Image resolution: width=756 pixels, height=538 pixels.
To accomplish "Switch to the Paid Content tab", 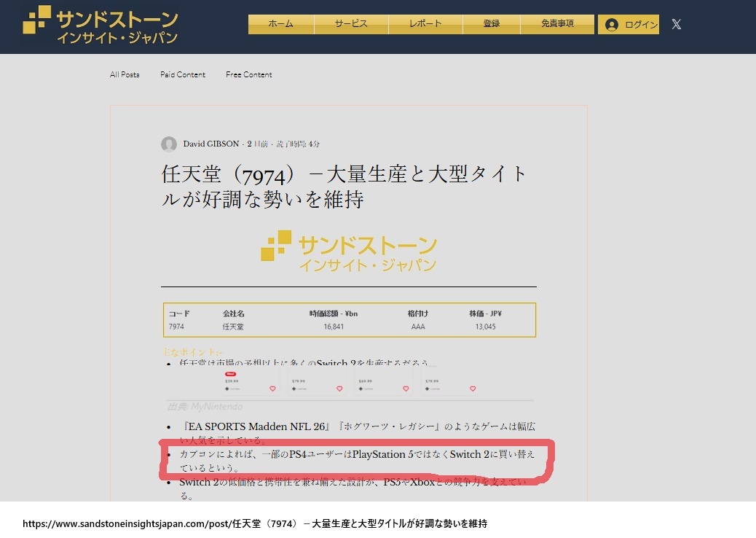I will click(183, 74).
